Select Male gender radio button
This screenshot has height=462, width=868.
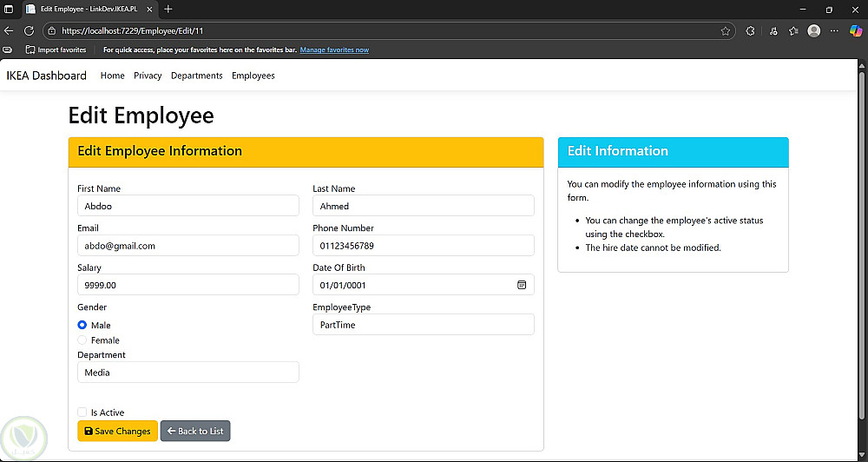(x=82, y=325)
